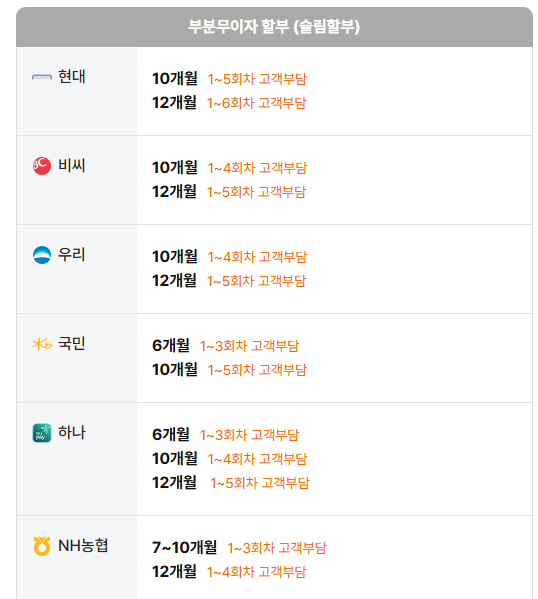538x599 pixels.
Task: Select the blue Woori card logo
Action: (42, 255)
